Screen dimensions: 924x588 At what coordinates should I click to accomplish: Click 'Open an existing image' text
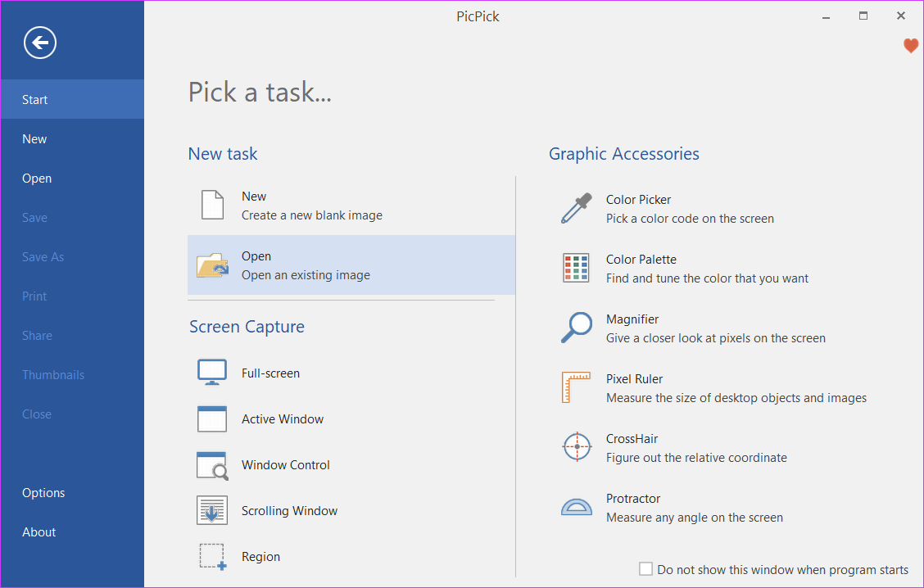tap(306, 275)
